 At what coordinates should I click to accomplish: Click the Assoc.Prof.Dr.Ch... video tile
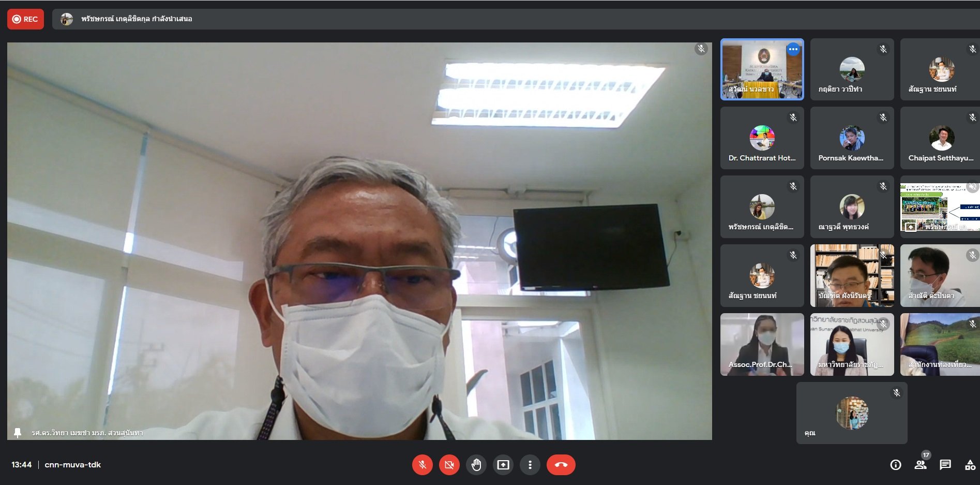[x=762, y=344]
